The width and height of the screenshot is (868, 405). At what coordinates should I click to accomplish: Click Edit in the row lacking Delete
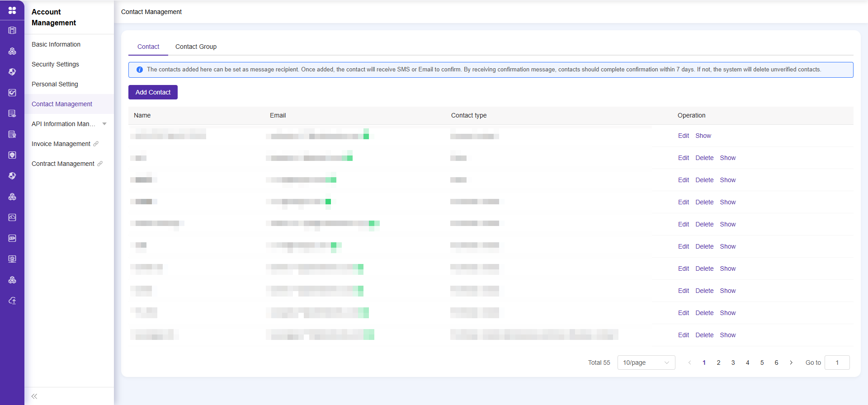[x=684, y=136]
